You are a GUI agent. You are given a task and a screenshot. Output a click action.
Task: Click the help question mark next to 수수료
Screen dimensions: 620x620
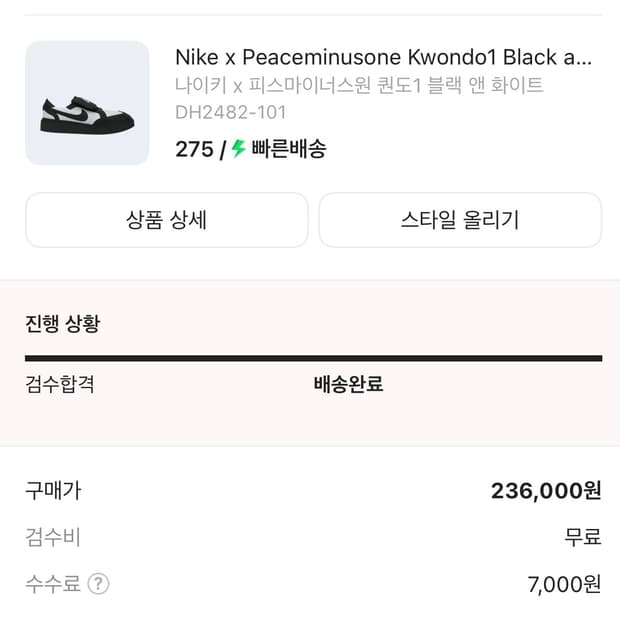click(x=98, y=584)
